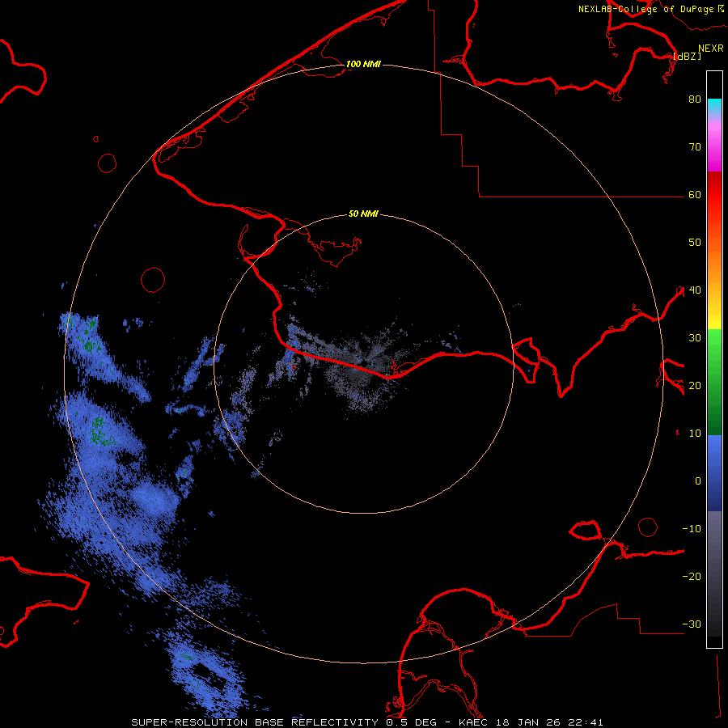Screen dimensions: 728x728
Task: Click the -10 value on dBZ scale
Action: coord(692,529)
